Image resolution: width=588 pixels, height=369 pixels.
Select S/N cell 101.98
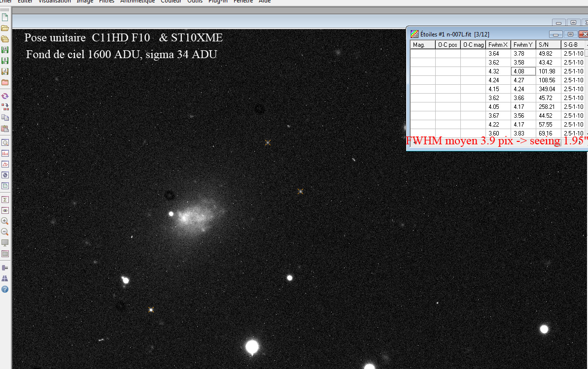pos(548,71)
